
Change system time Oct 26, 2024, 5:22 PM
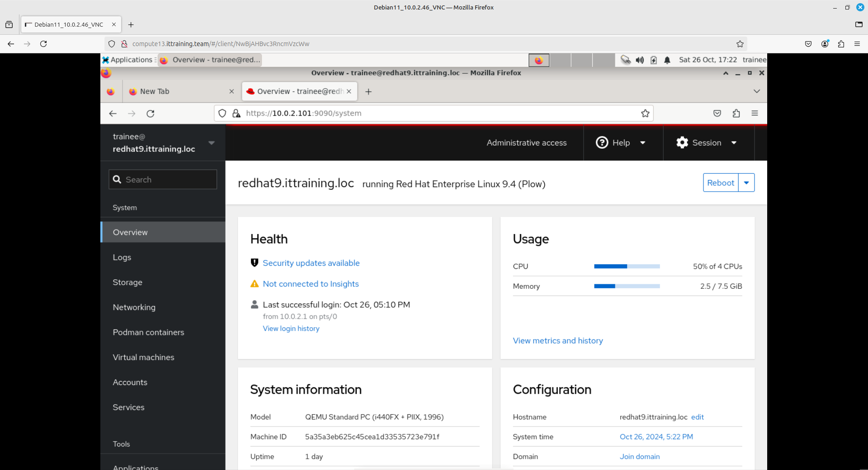pyautogui.click(x=656, y=437)
